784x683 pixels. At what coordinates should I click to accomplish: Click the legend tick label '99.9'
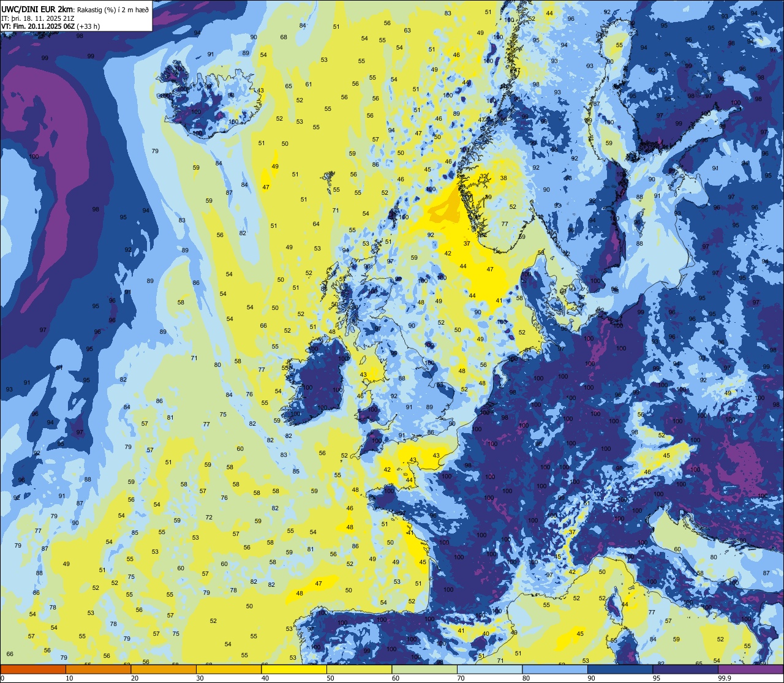(725, 678)
